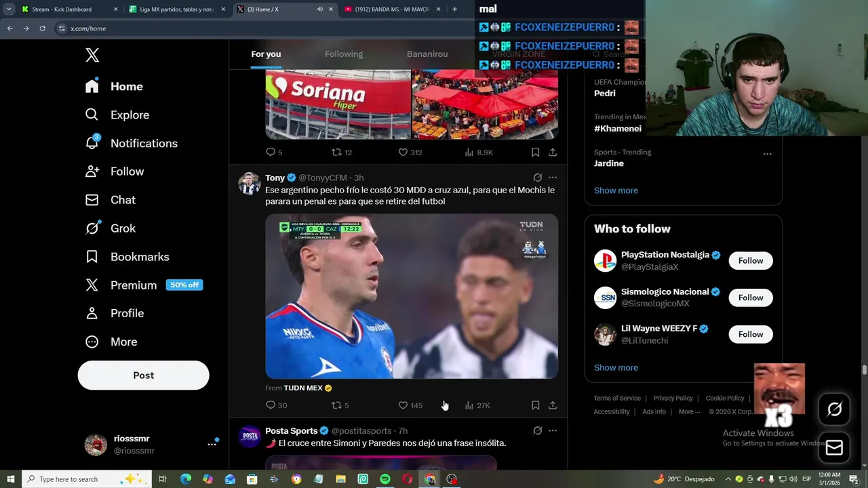868x488 pixels.
Task: Open the Jardine trending topic
Action: tap(609, 163)
